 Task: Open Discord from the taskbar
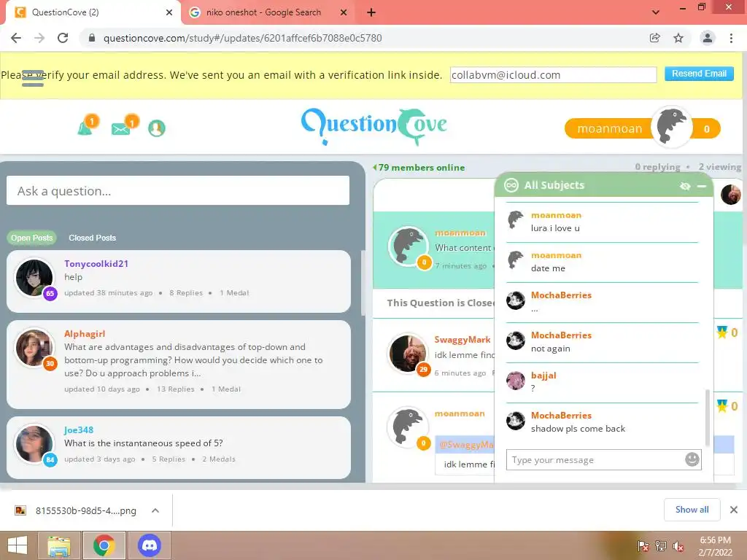(149, 545)
